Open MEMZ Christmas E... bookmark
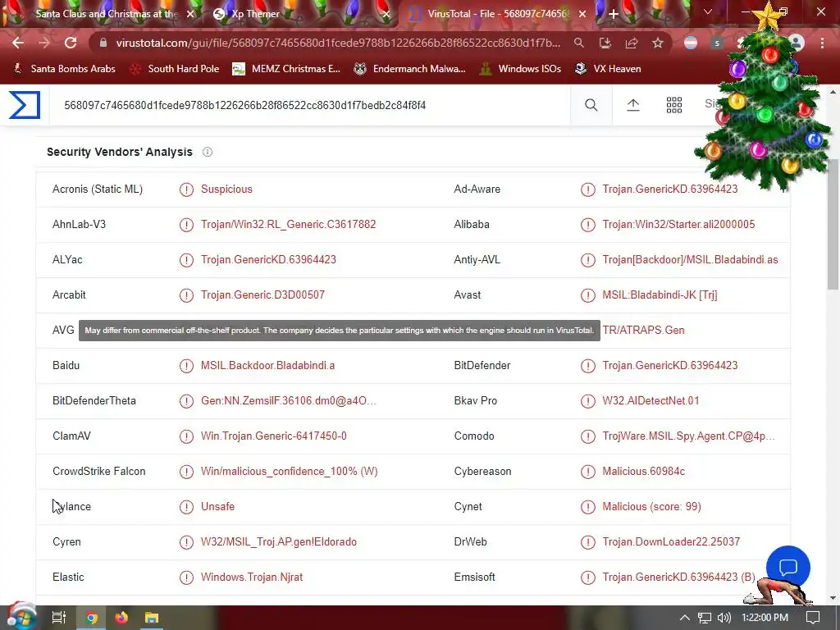 coord(286,69)
